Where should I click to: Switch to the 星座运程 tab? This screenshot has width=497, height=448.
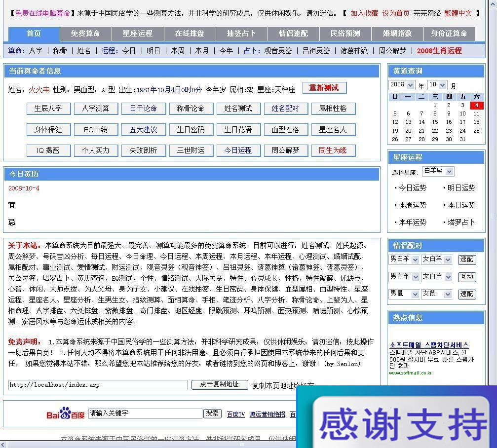click(x=138, y=34)
